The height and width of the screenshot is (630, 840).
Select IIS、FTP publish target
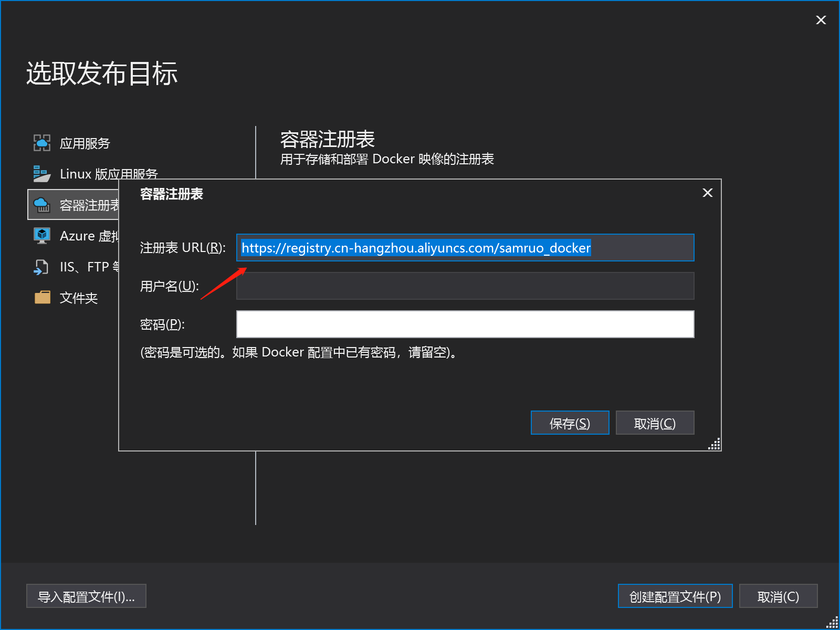[x=89, y=267]
